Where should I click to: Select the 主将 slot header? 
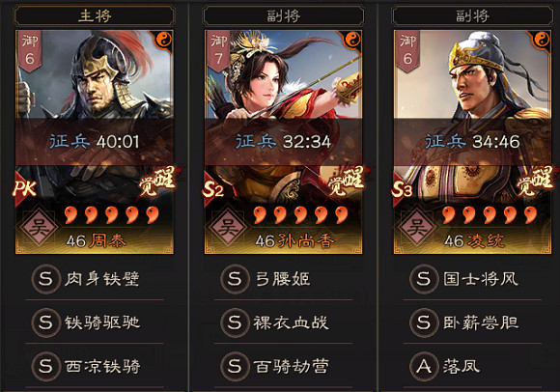pyautogui.click(x=95, y=16)
